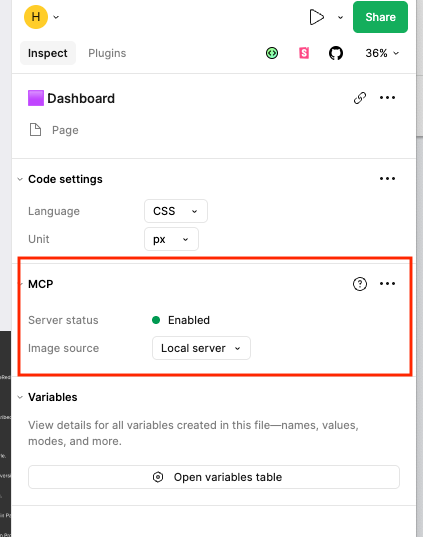Open the px unit dropdown
The height and width of the screenshot is (537, 423).
tap(171, 239)
